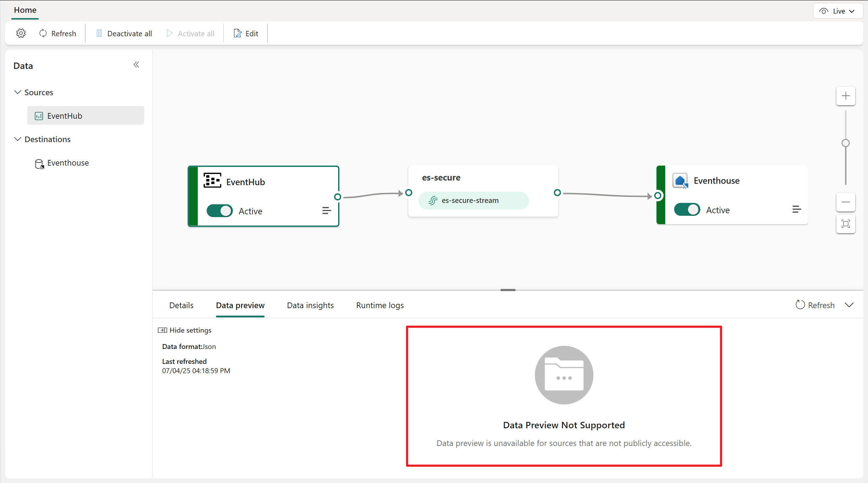
Task: Collapse the bottom pane with the chevron
Action: coord(849,305)
